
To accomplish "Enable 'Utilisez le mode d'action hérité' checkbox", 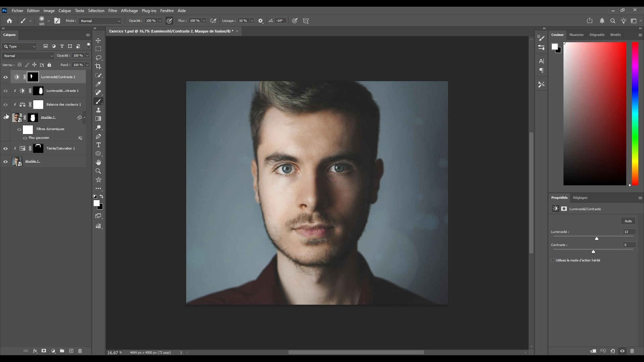I will (x=552, y=260).
